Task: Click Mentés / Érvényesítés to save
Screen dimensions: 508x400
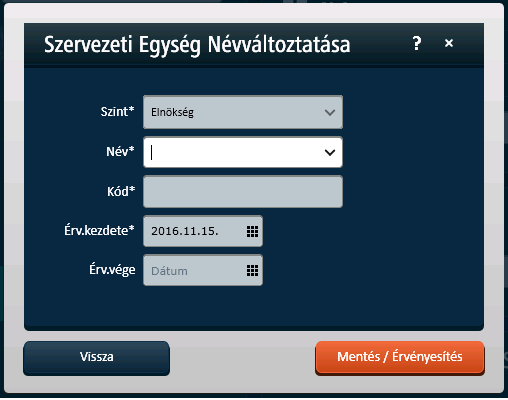Action: [x=400, y=357]
